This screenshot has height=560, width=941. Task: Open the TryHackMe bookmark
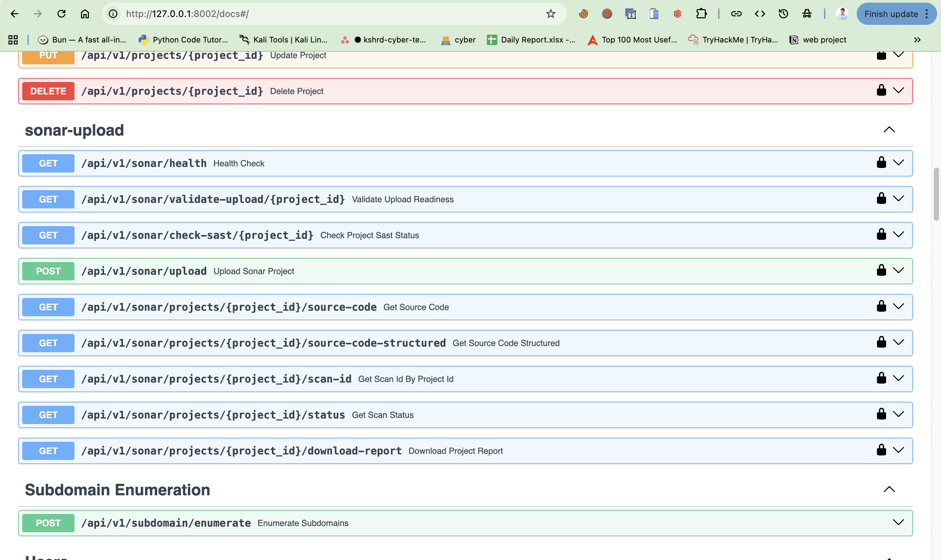point(733,40)
